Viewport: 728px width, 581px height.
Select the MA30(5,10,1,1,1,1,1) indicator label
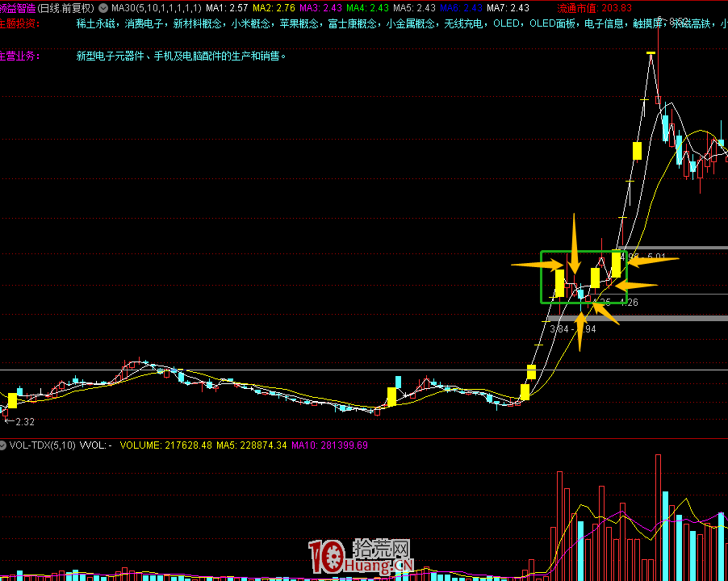coord(157,8)
